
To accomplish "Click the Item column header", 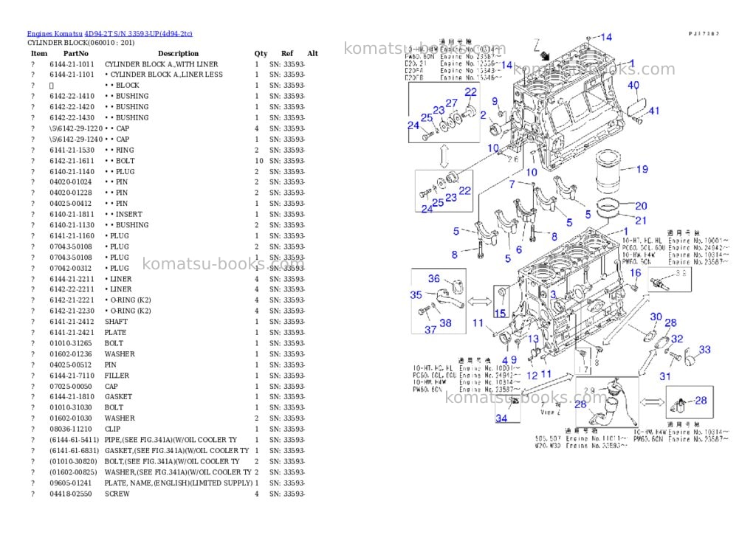I will point(39,53).
